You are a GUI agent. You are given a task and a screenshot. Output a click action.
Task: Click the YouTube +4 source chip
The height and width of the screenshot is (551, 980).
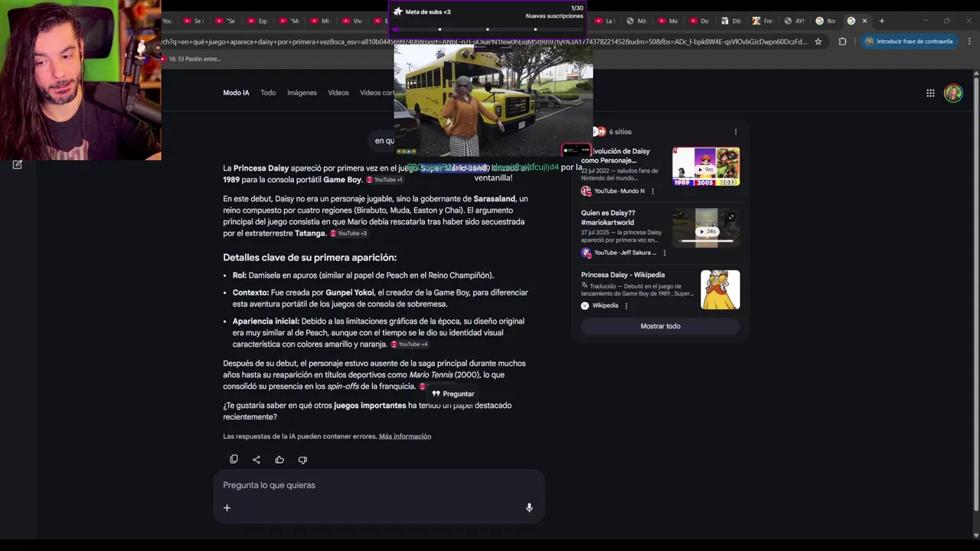tap(410, 344)
